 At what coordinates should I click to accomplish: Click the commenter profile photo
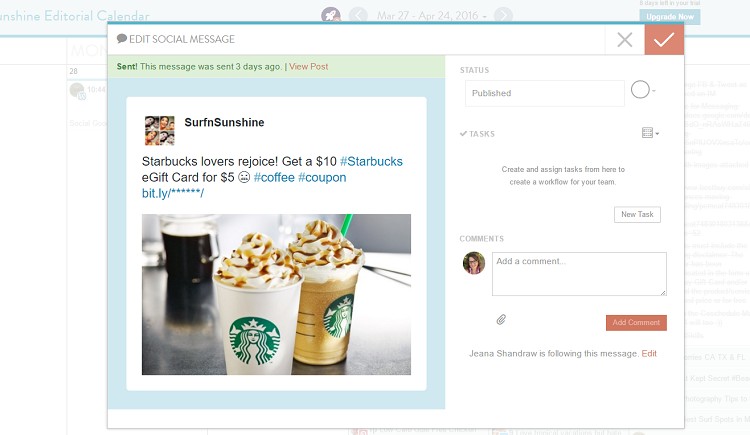(x=474, y=263)
